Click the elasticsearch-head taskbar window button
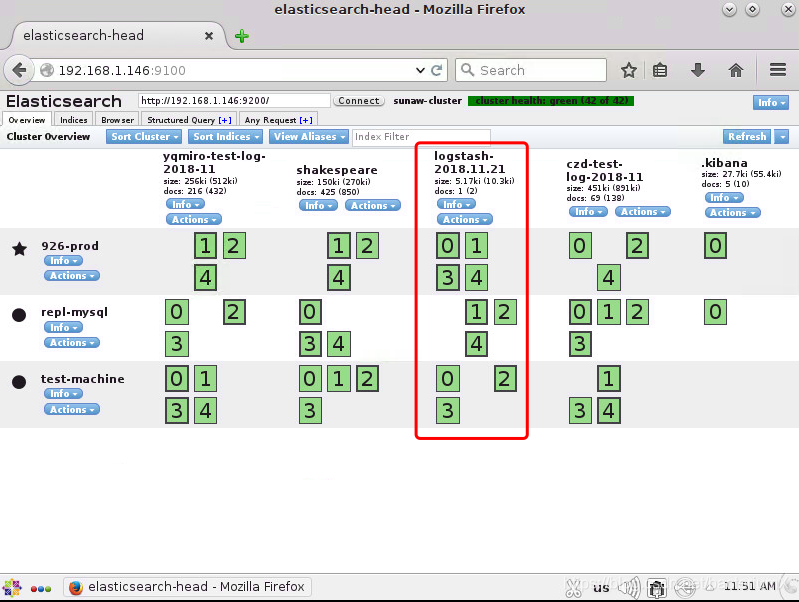Viewport: 799px width, 602px height. click(187, 587)
